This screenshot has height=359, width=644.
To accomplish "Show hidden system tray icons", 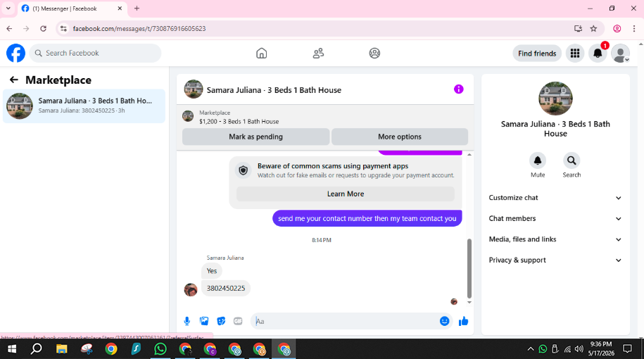I will 531,349.
